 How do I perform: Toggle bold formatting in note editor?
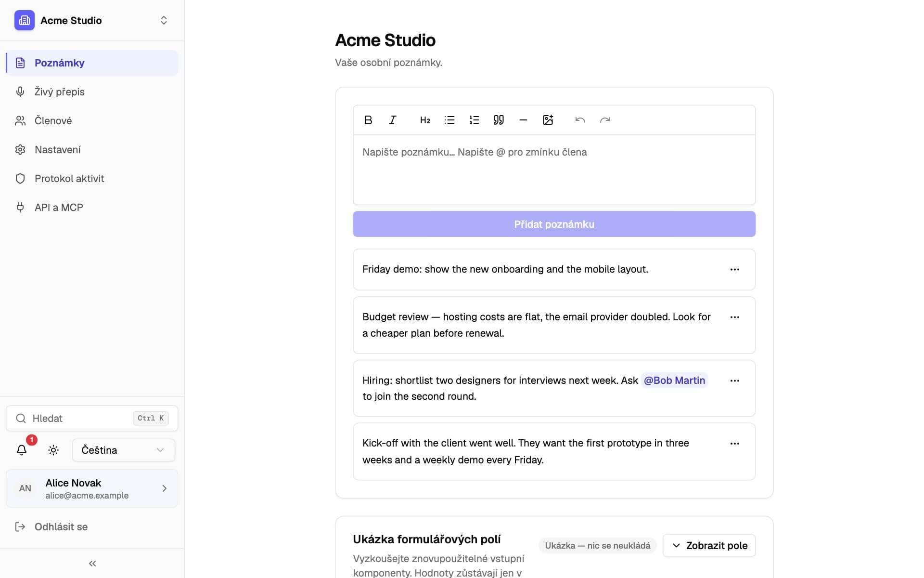[368, 120]
